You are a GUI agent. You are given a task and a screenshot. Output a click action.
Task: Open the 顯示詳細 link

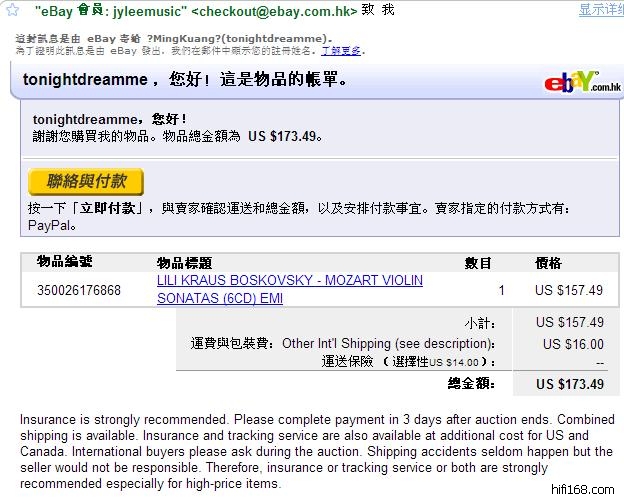pos(600,10)
